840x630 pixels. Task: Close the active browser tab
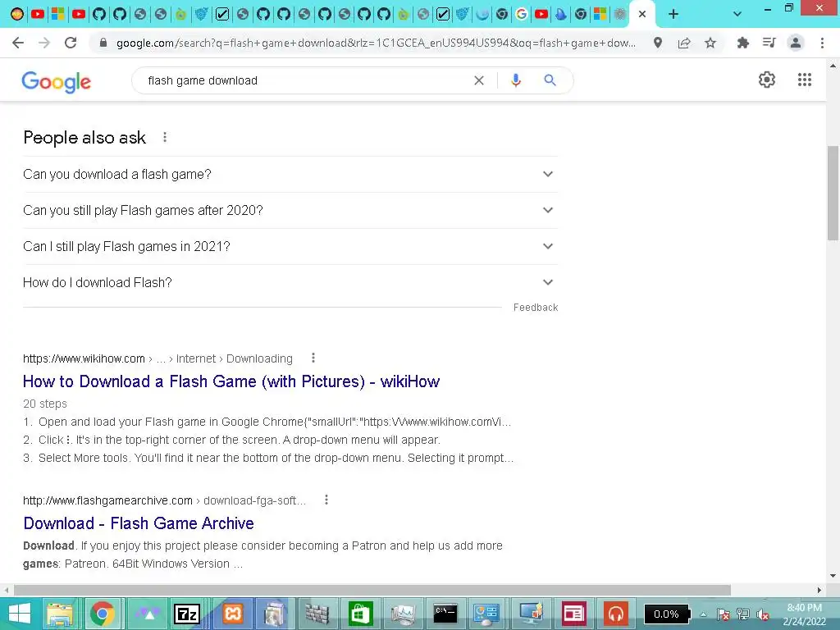click(x=642, y=14)
